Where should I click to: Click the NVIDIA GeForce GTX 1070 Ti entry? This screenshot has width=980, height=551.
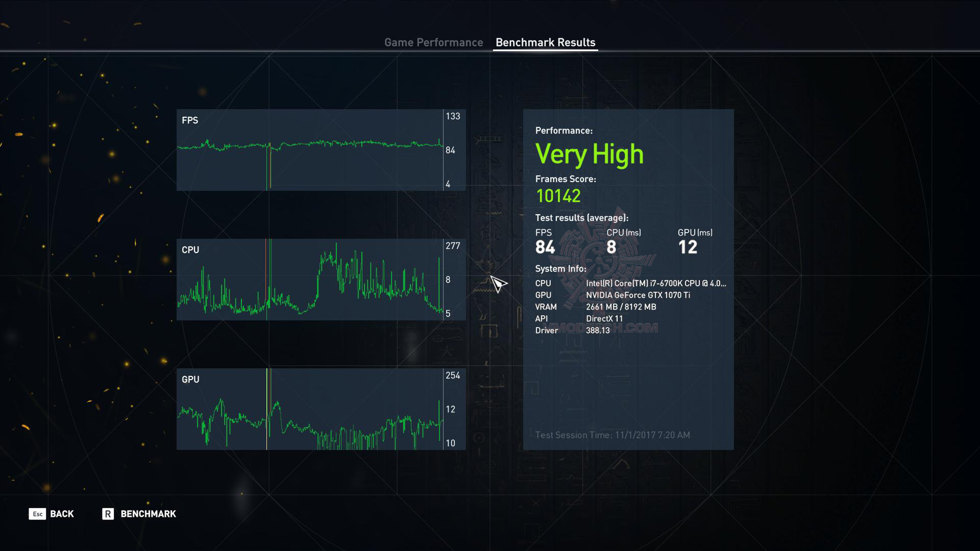638,295
